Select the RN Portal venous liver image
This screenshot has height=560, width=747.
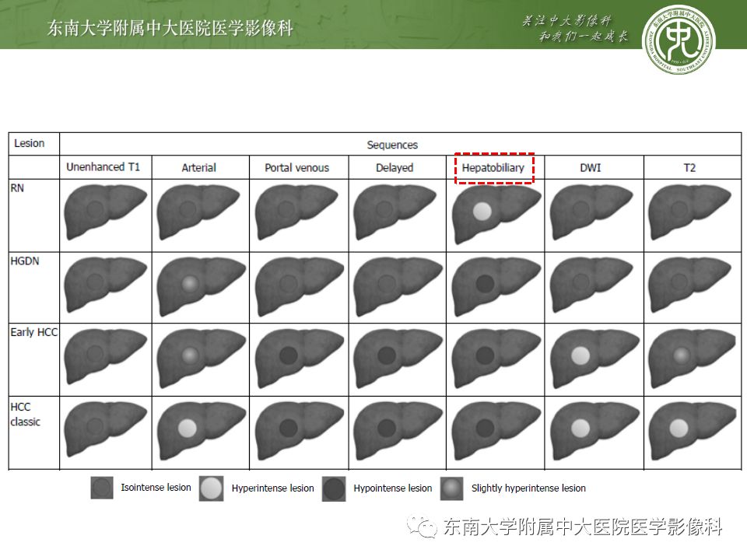pyautogui.click(x=296, y=212)
